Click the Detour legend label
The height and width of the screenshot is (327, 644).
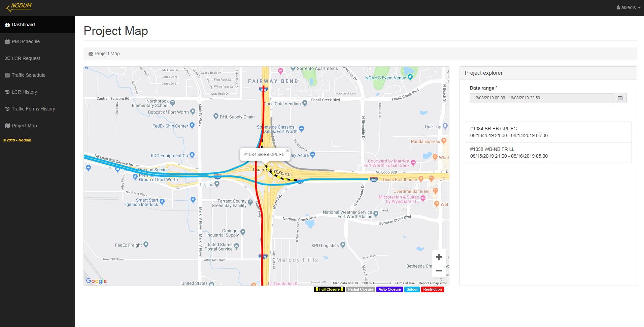(412, 289)
